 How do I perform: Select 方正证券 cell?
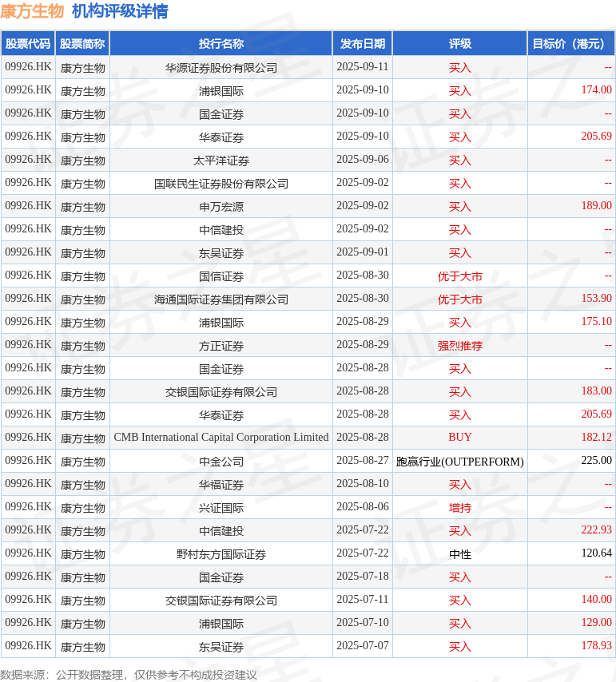click(221, 346)
